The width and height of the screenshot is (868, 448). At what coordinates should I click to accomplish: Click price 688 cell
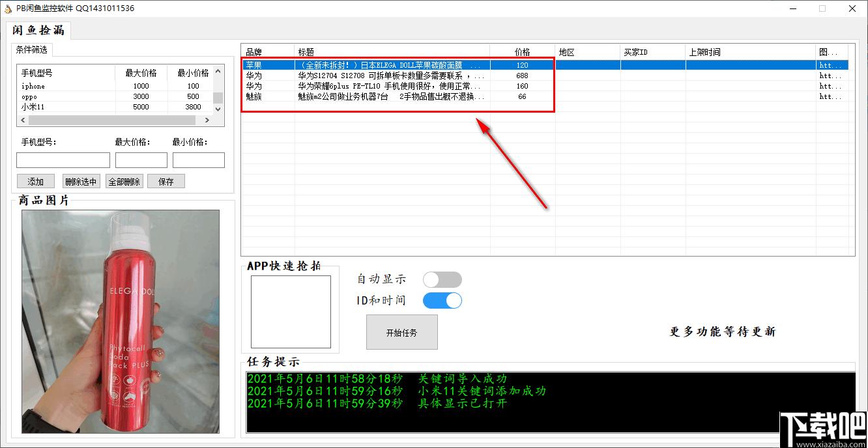(523, 76)
